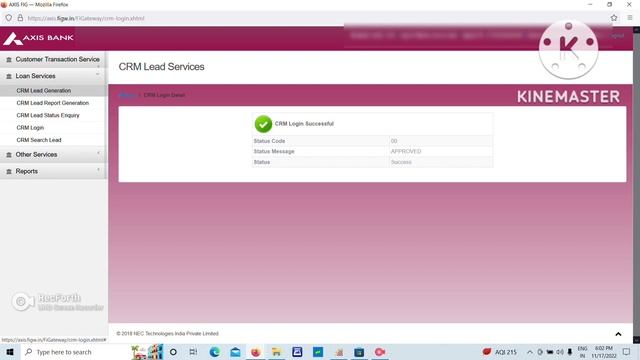The image size is (640, 360).
Task: Click the Axis Bank logo
Action: point(38,38)
